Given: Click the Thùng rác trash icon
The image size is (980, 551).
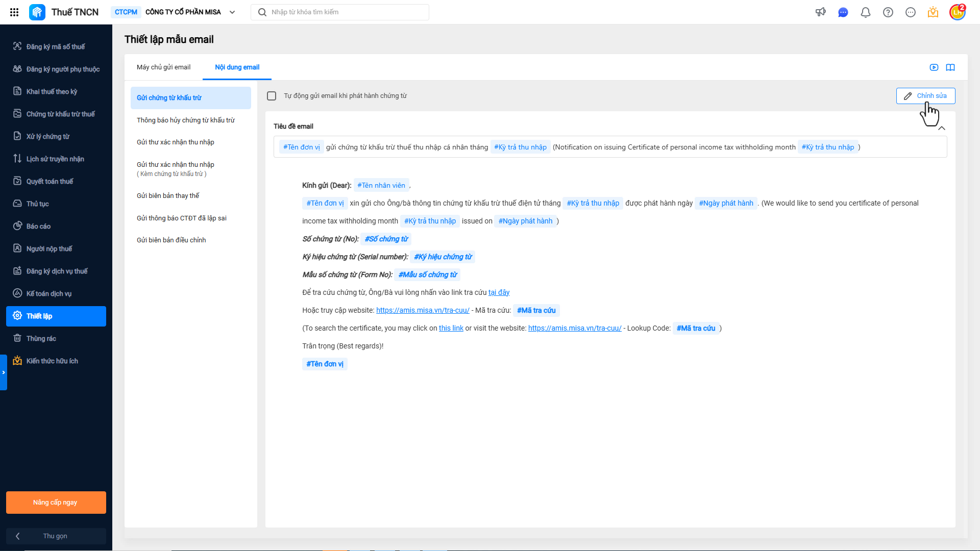Looking at the screenshot, I should click(17, 338).
